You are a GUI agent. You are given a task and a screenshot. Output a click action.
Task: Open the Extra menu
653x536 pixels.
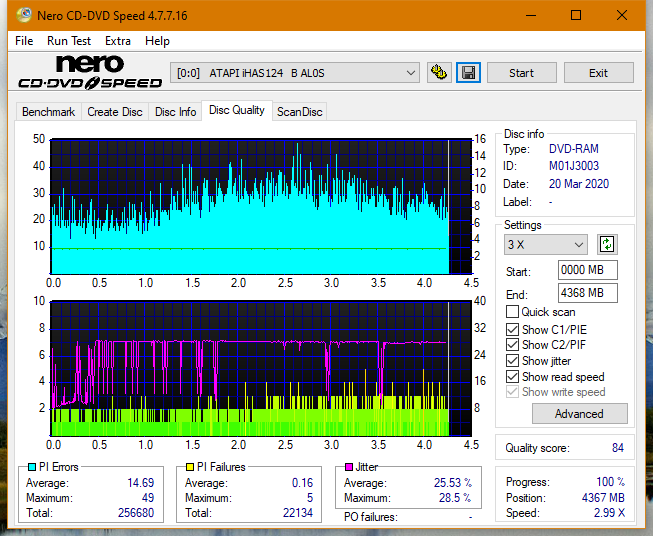[x=118, y=41]
